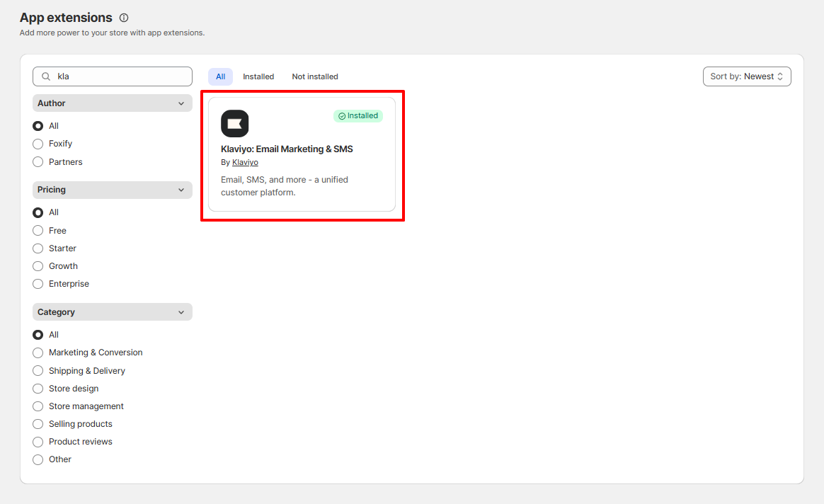Select All under Author filter
This screenshot has height=504, width=824.
[38, 126]
